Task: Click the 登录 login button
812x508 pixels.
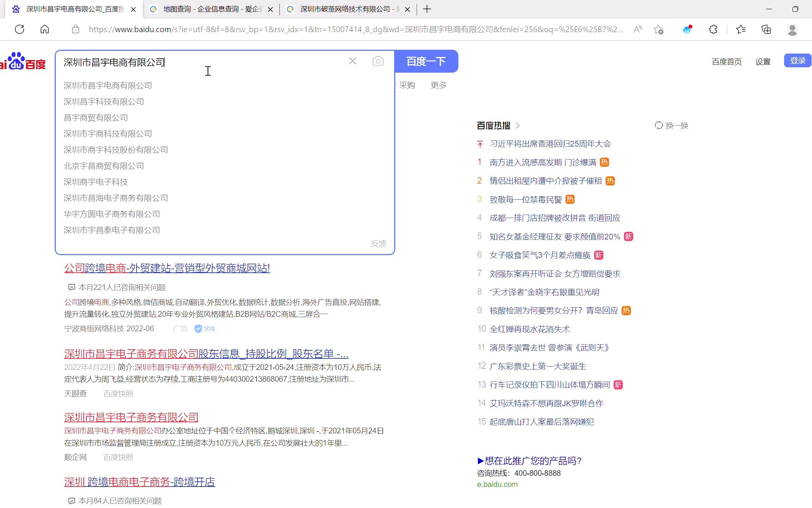Action: [x=797, y=61]
